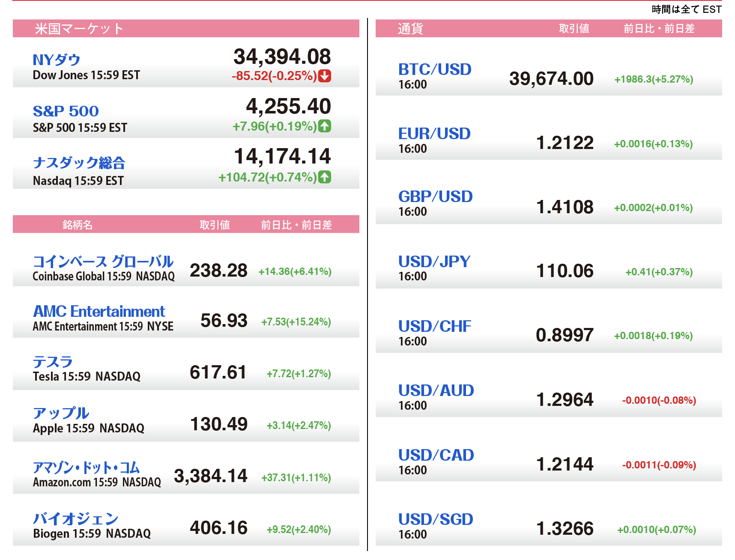The image size is (735, 560).
Task: Click the green up arrow beside S&P 500 change
Action: coord(325,126)
